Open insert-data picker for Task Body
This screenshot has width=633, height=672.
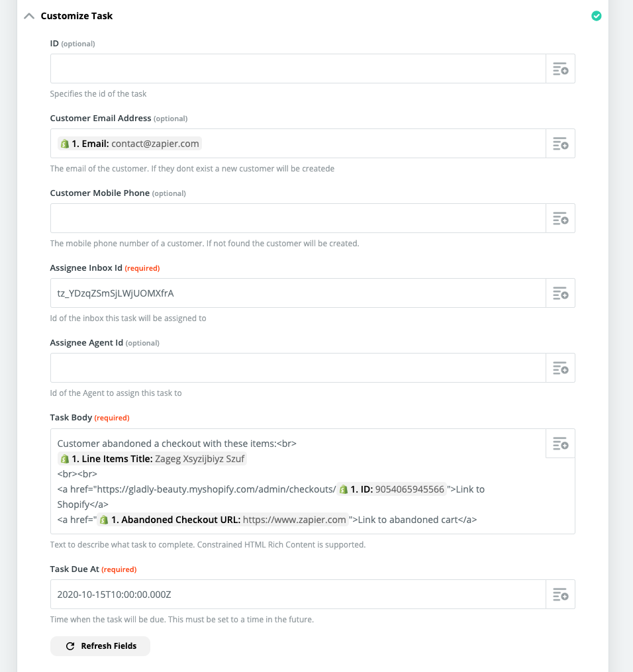pos(560,444)
